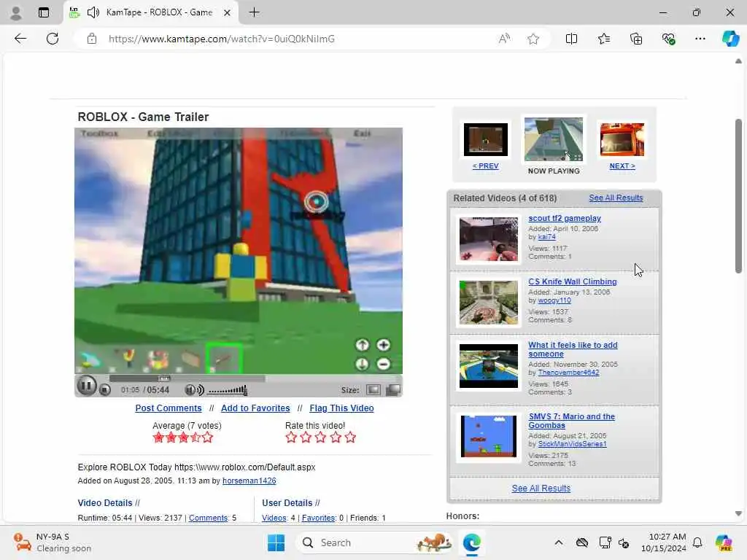Viewport: 747px width, 560px height.
Task: Switch player to small size icon
Action: [373, 390]
